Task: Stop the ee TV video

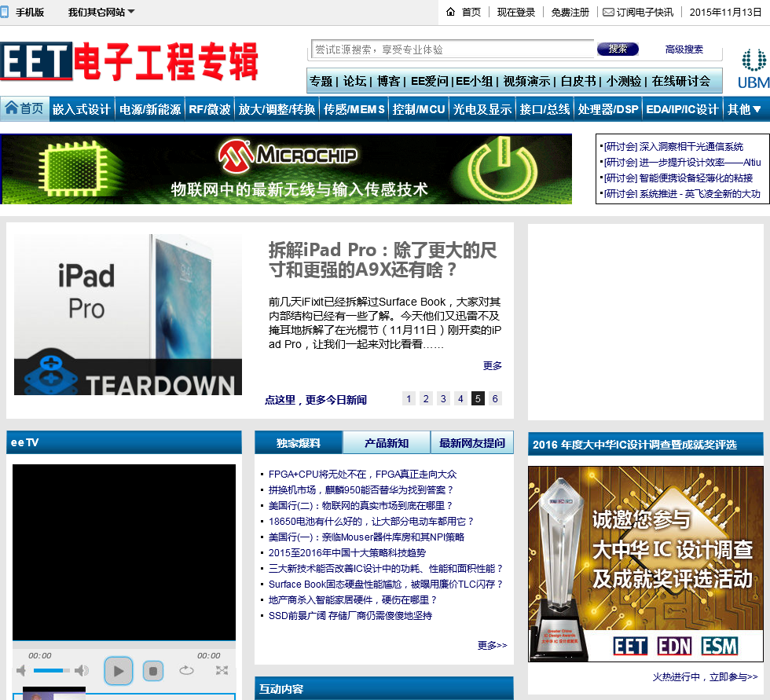Action: pyautogui.click(x=153, y=671)
